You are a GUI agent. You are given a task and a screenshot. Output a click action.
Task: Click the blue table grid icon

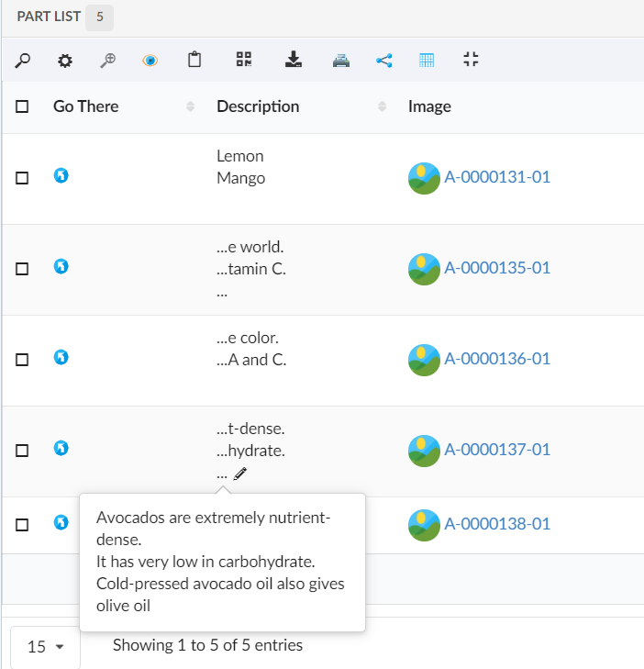coord(427,61)
